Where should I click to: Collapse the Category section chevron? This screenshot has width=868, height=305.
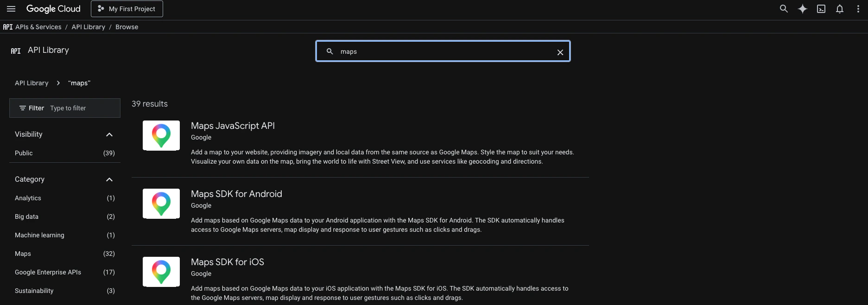coord(109,179)
